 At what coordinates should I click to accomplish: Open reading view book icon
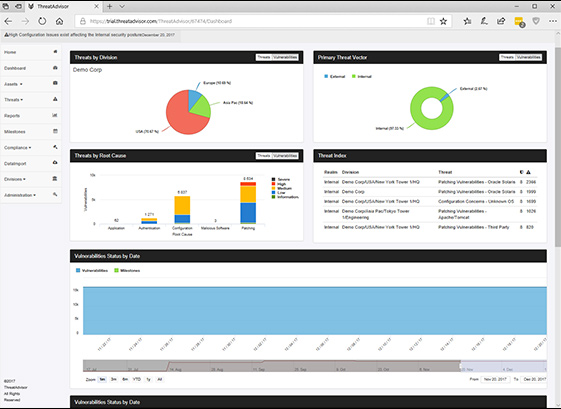(431, 21)
